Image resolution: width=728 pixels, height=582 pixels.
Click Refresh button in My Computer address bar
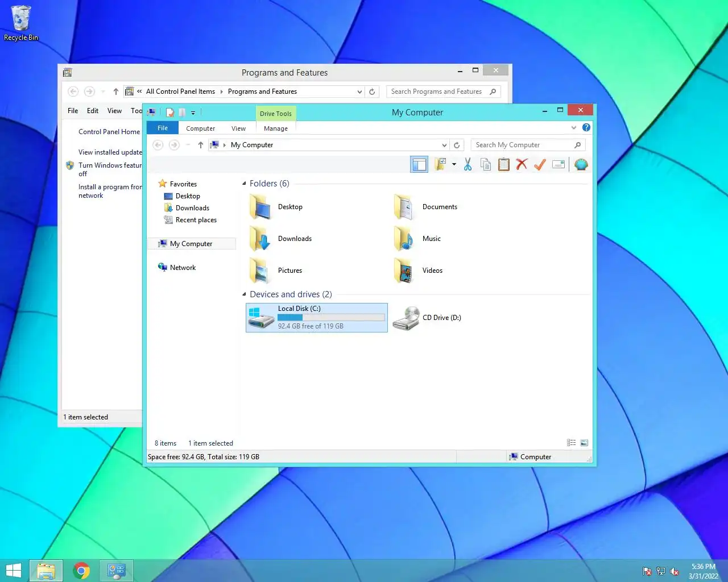point(457,145)
